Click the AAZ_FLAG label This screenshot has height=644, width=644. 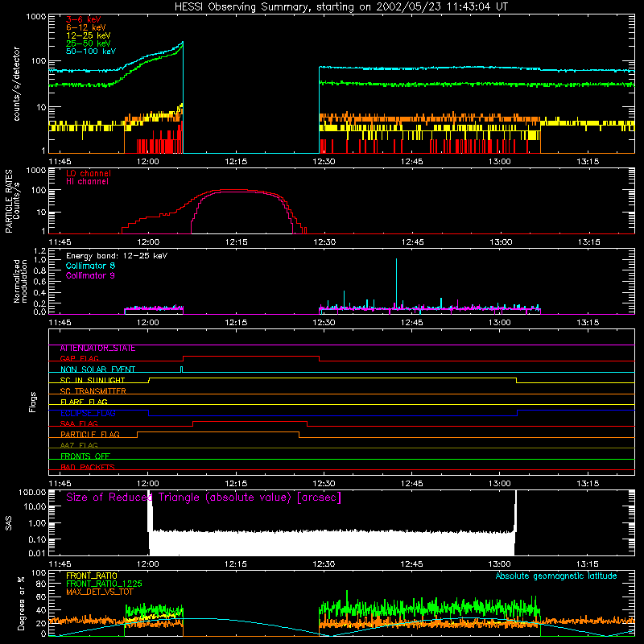click(x=79, y=446)
